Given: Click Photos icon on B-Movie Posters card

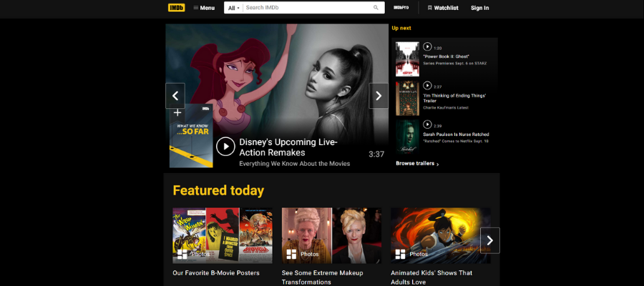Looking at the screenshot, I should point(182,255).
